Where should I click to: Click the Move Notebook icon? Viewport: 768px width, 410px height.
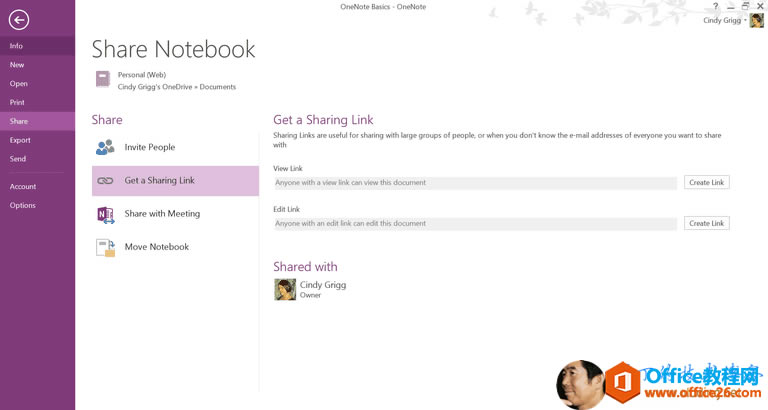pyautogui.click(x=105, y=248)
